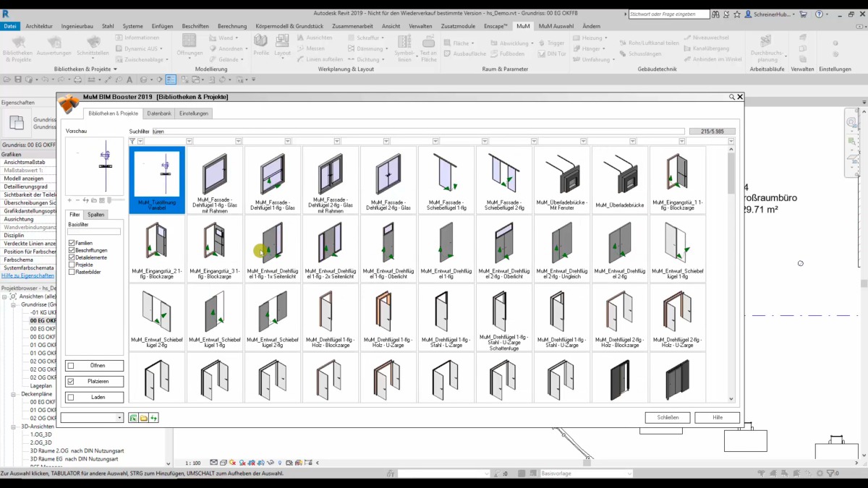Image resolution: width=868 pixels, height=488 pixels.
Task: Expand the Bibliotheken & Projekte ribbon panel arrow
Action: click(x=115, y=69)
